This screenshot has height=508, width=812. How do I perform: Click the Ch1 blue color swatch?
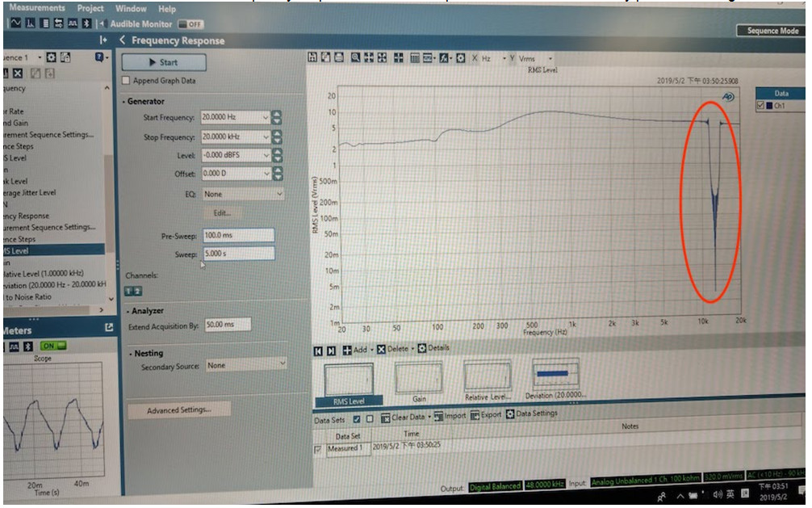tap(769, 106)
